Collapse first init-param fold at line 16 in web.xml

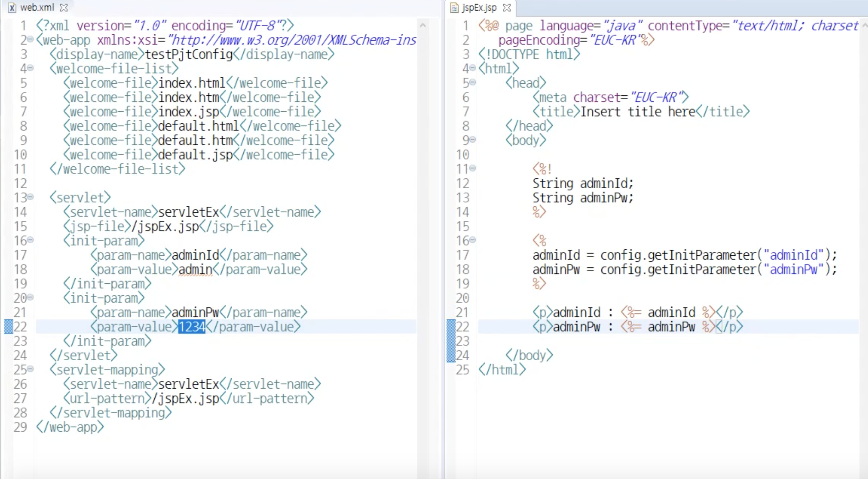(31, 240)
